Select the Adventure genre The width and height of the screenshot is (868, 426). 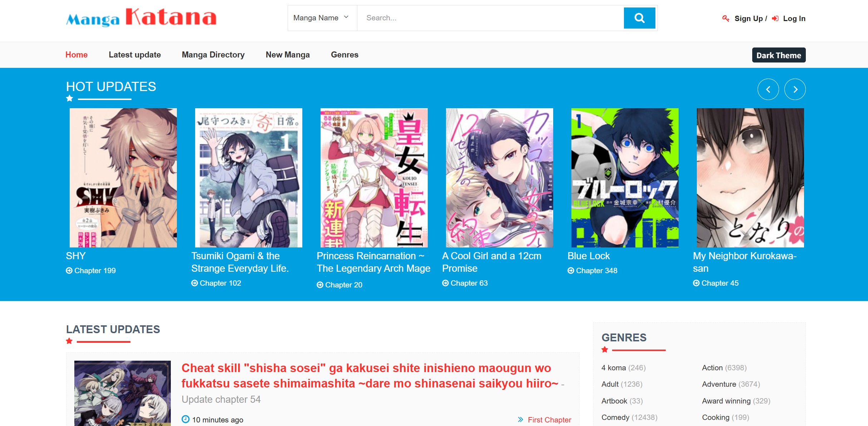[719, 384]
